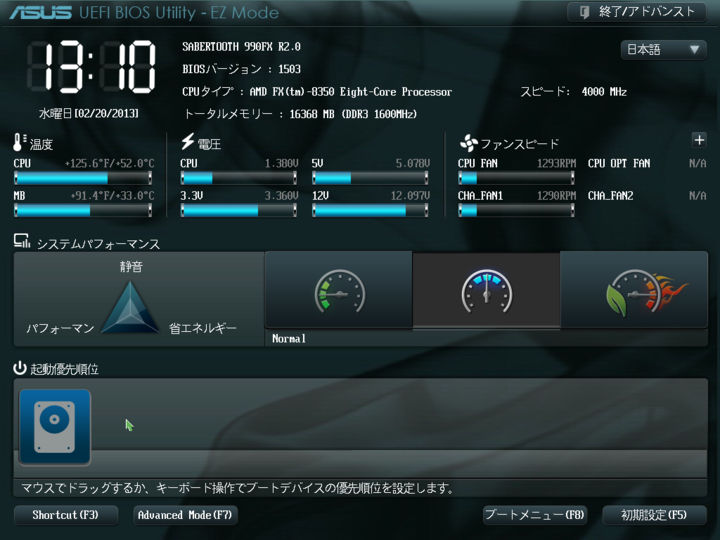Click the 3.3V voltage bar

pyautogui.click(x=238, y=210)
